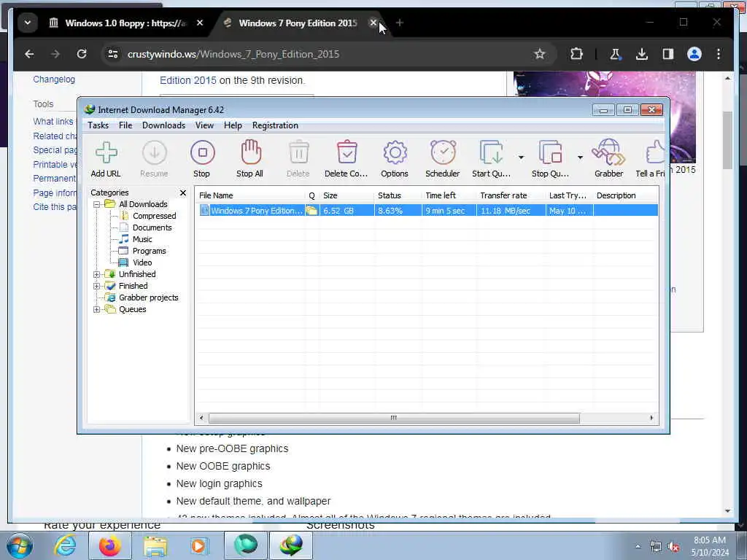Select the Compressed category
This screenshot has width=747, height=560.
[x=155, y=216]
